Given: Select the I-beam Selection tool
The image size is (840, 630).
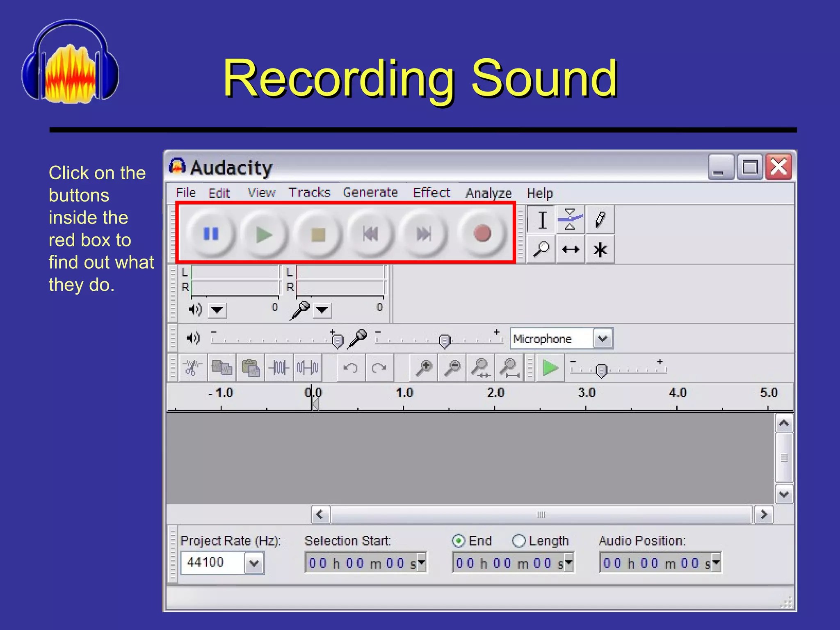Looking at the screenshot, I should click(x=542, y=219).
